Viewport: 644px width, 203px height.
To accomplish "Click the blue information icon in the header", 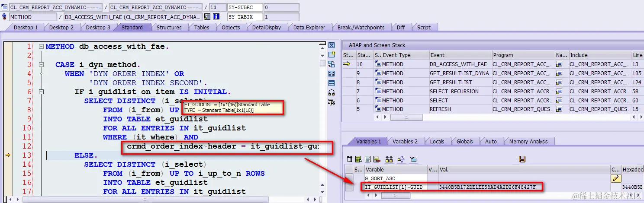I will tap(216, 17).
